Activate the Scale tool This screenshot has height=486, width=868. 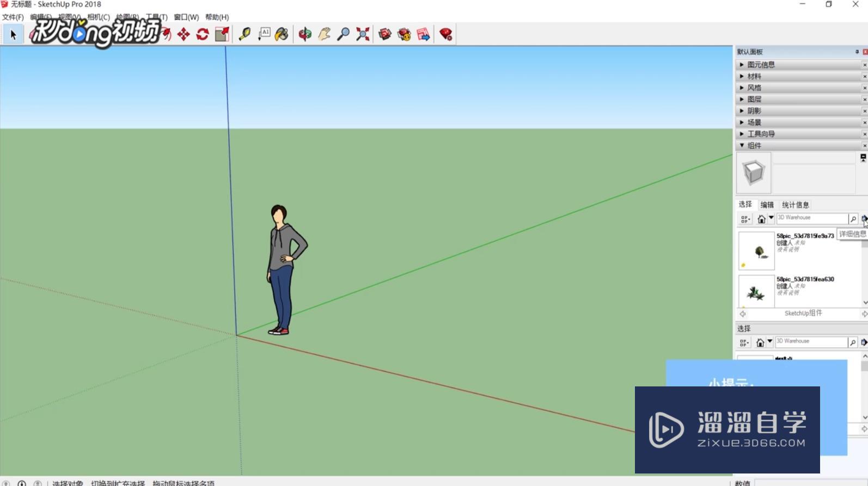click(x=222, y=35)
